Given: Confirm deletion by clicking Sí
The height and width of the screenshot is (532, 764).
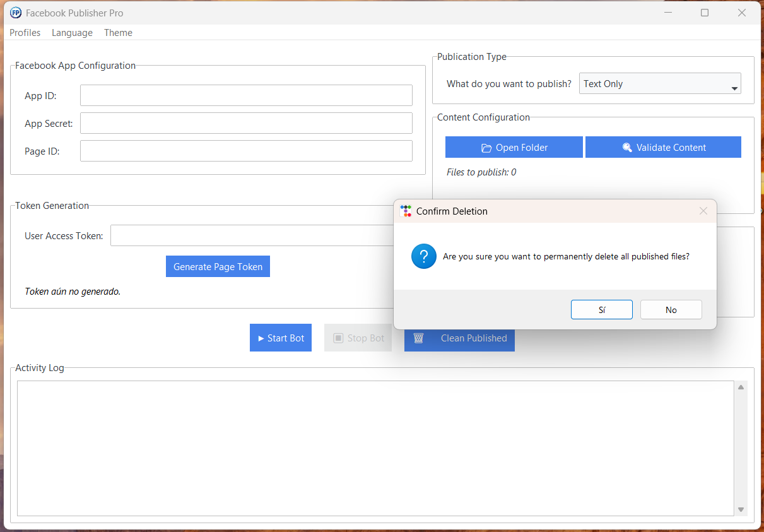Looking at the screenshot, I should click(x=602, y=310).
